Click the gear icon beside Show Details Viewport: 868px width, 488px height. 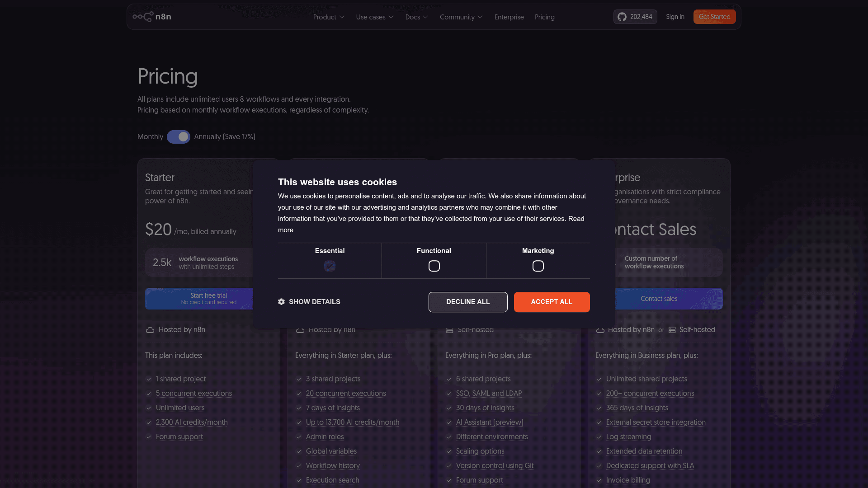281,302
